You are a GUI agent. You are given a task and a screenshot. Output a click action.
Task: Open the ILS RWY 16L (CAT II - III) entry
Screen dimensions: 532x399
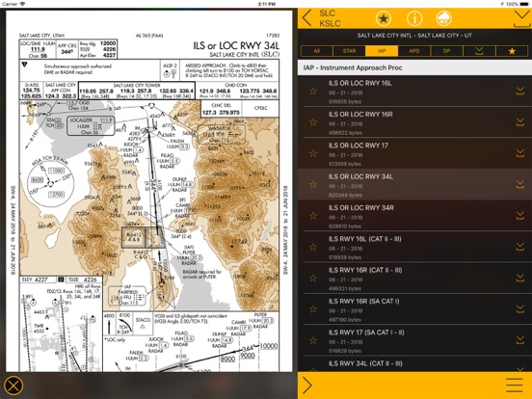415,247
